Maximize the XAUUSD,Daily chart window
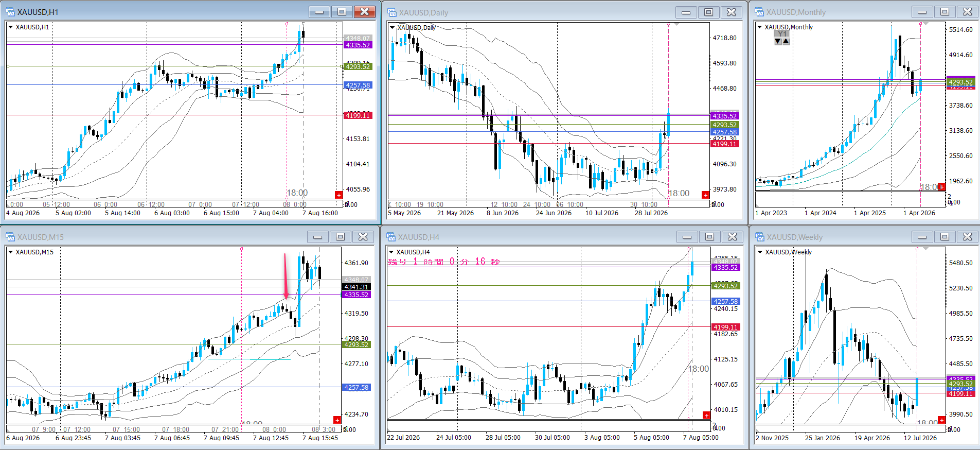 (708, 12)
